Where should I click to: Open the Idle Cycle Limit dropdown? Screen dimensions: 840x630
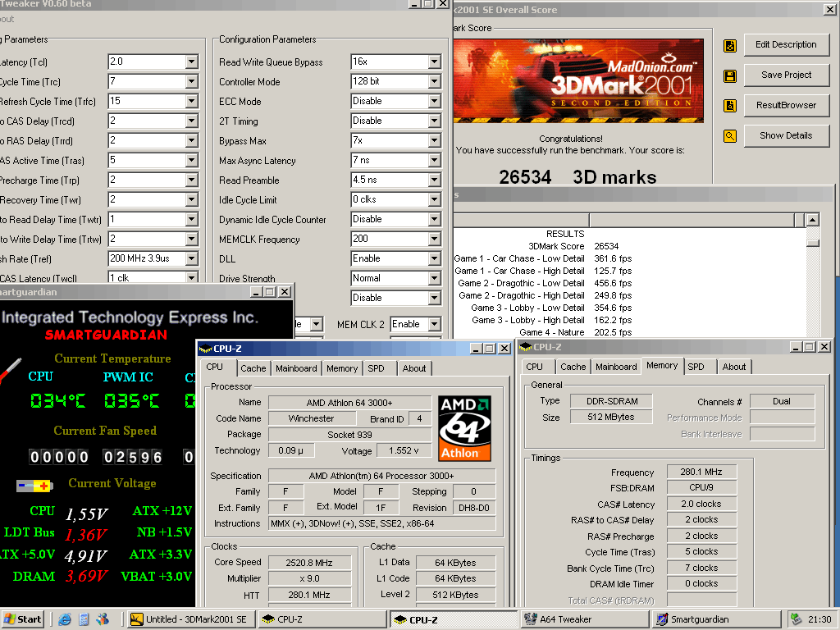435,200
